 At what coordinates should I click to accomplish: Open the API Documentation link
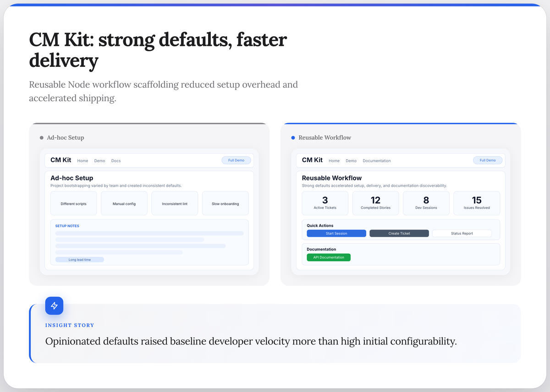tap(328, 257)
